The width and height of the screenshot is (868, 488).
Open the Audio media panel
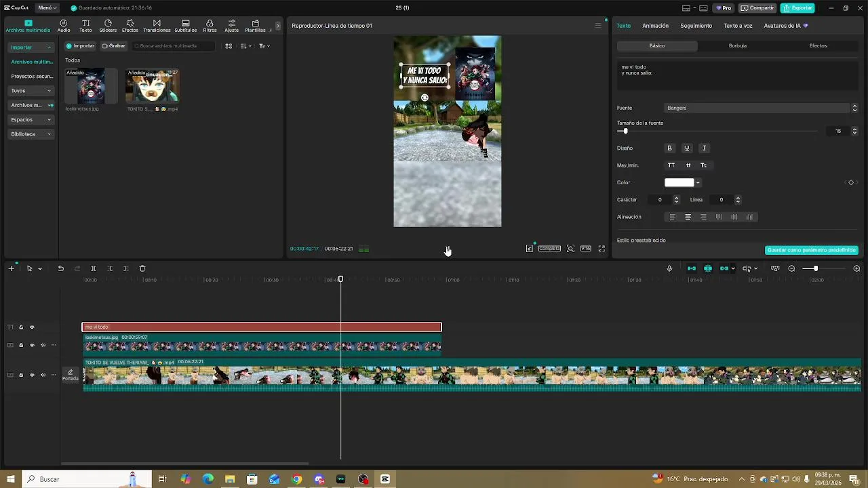coord(64,26)
